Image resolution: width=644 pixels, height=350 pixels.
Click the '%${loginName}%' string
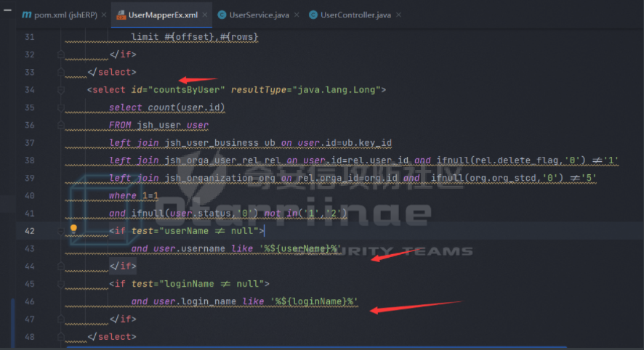coord(314,301)
